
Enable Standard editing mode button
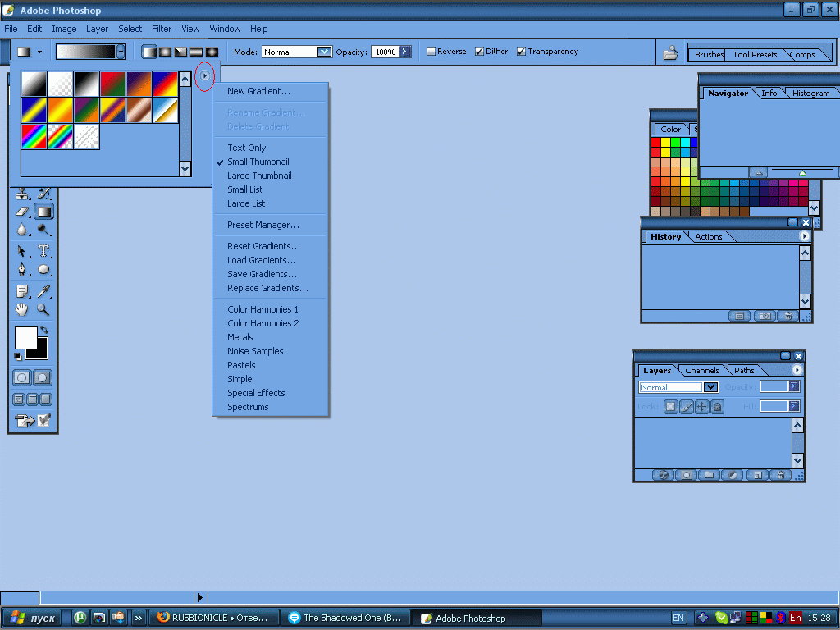(22, 377)
